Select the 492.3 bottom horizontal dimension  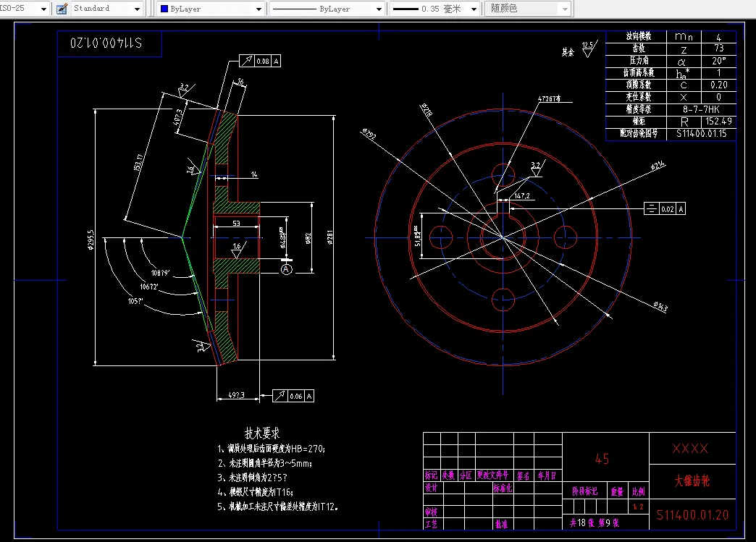[x=236, y=395]
